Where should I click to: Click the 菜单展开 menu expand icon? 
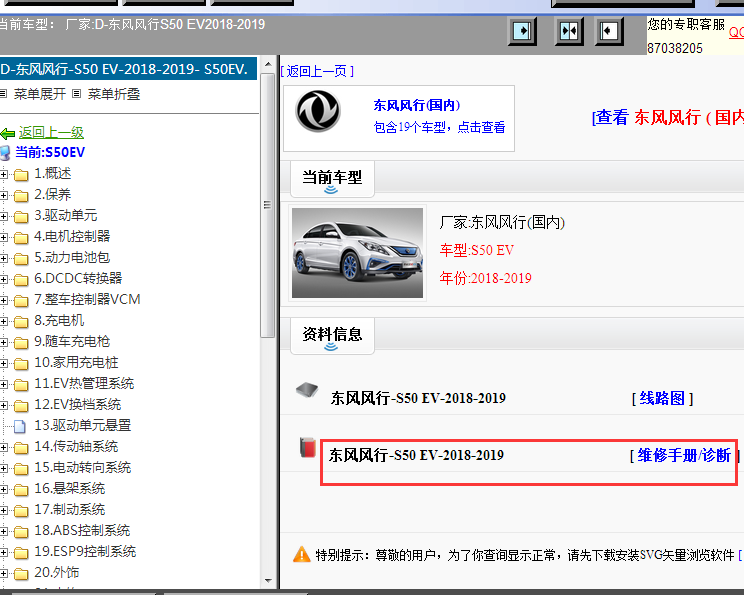[x=4, y=94]
